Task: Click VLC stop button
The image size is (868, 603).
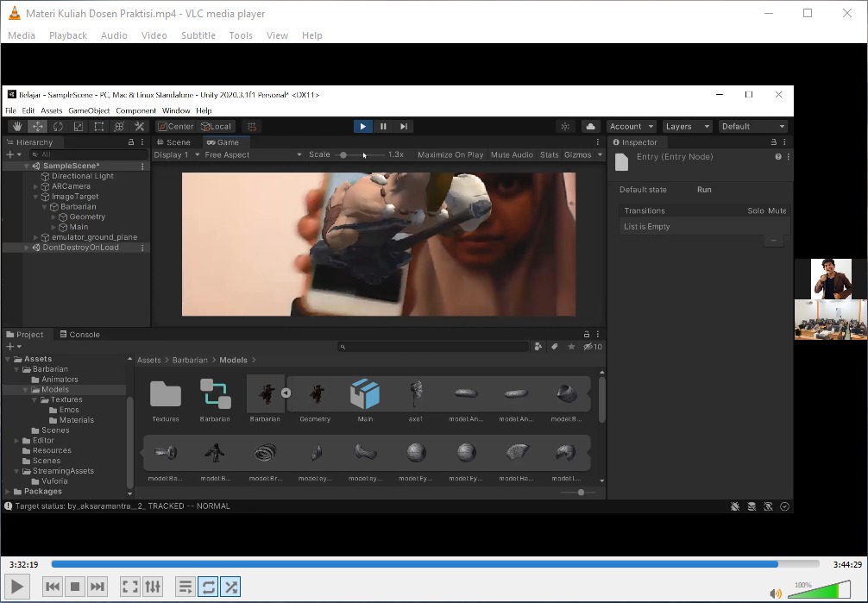Action: pos(75,587)
